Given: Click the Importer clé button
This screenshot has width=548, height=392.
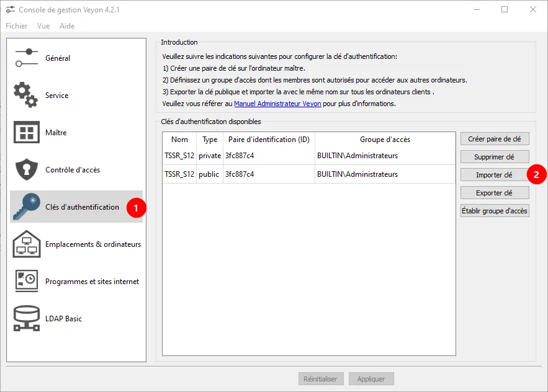Looking at the screenshot, I should [x=495, y=175].
